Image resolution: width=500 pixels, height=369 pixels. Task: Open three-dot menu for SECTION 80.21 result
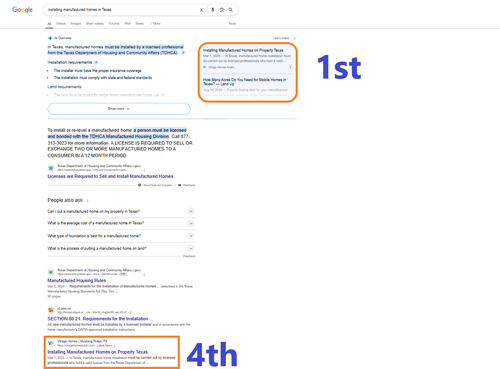tap(130, 312)
